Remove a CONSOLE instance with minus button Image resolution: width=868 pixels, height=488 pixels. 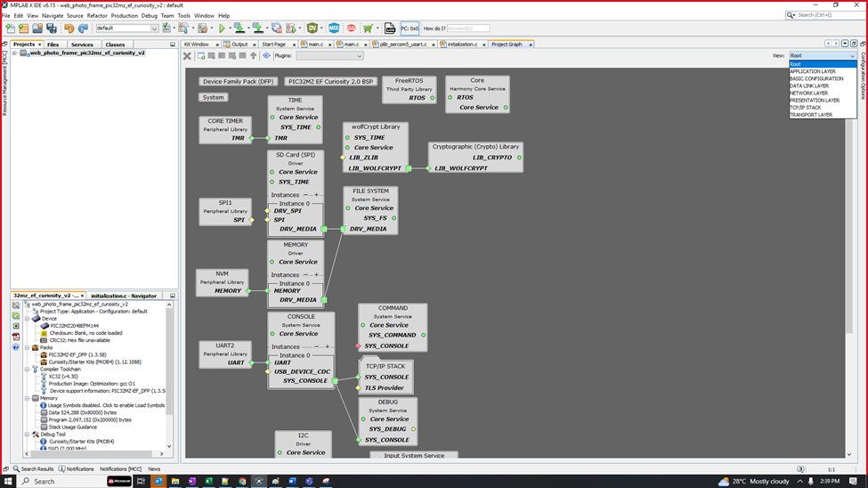(316, 346)
